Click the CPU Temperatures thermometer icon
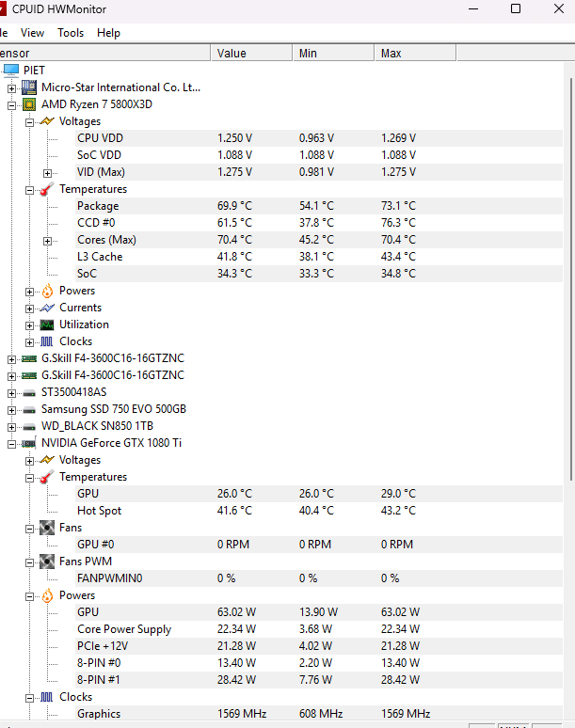The width and height of the screenshot is (575, 728). point(47,189)
